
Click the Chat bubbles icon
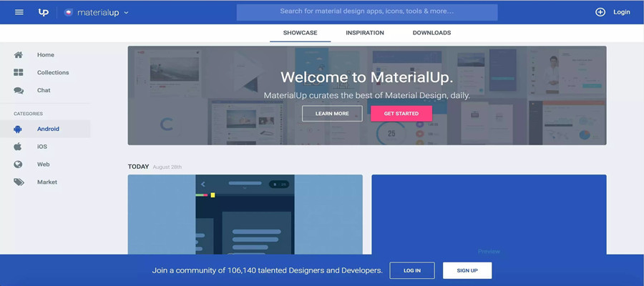pos(19,90)
